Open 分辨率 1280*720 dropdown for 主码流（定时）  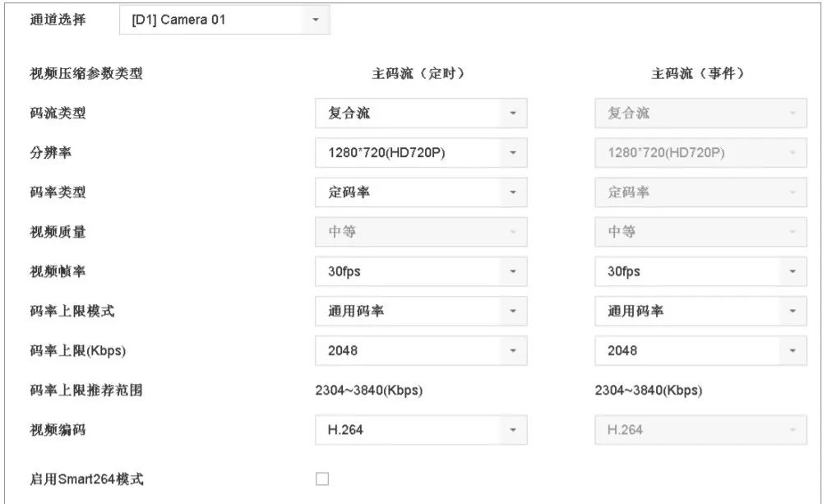coord(420,153)
